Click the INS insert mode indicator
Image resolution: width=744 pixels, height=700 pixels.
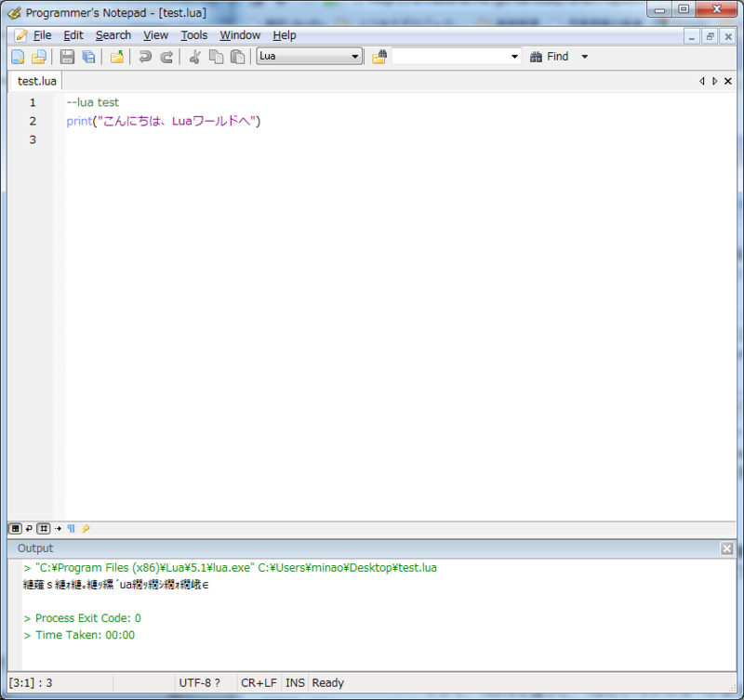click(295, 683)
